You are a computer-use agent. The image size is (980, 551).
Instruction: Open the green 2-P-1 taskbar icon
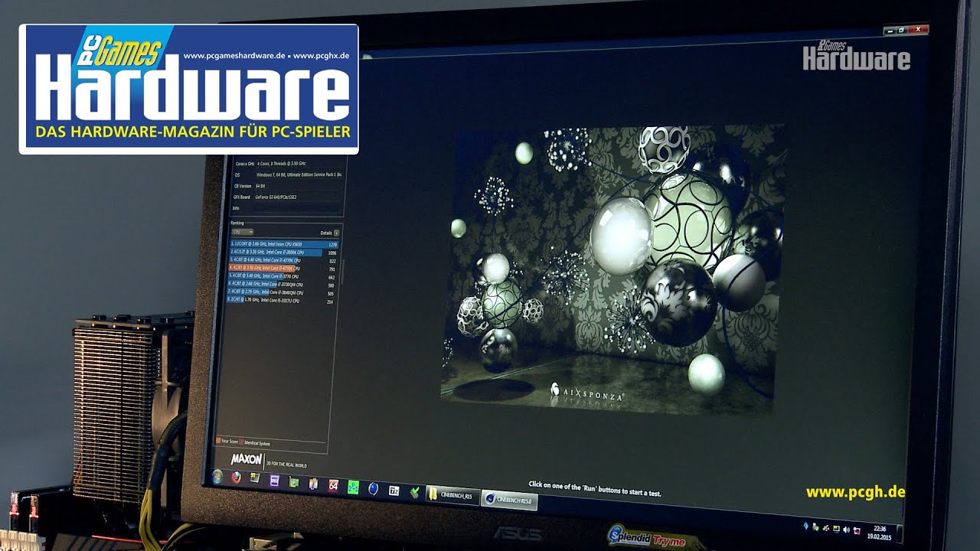(353, 487)
